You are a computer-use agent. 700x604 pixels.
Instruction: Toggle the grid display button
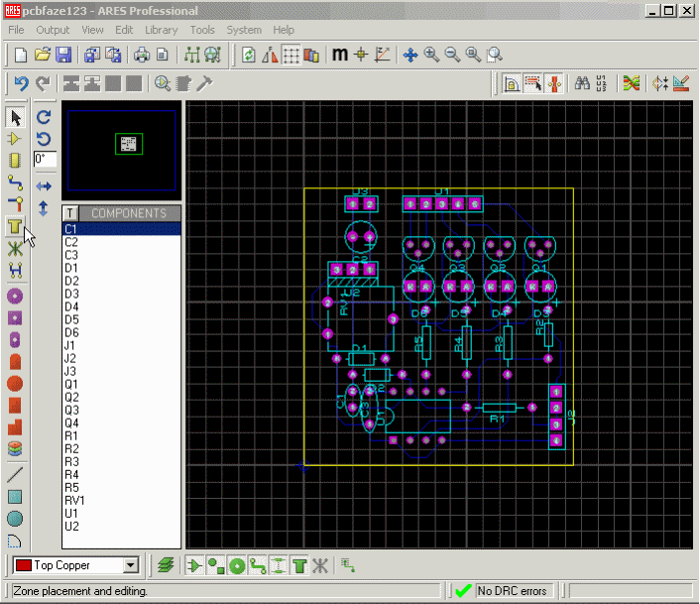coord(292,55)
